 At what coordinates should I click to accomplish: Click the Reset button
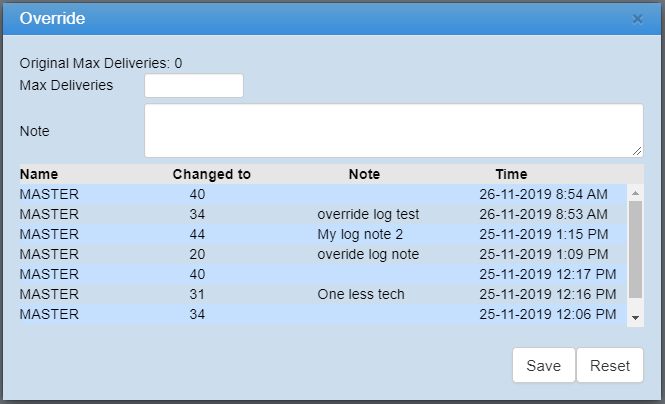610,366
